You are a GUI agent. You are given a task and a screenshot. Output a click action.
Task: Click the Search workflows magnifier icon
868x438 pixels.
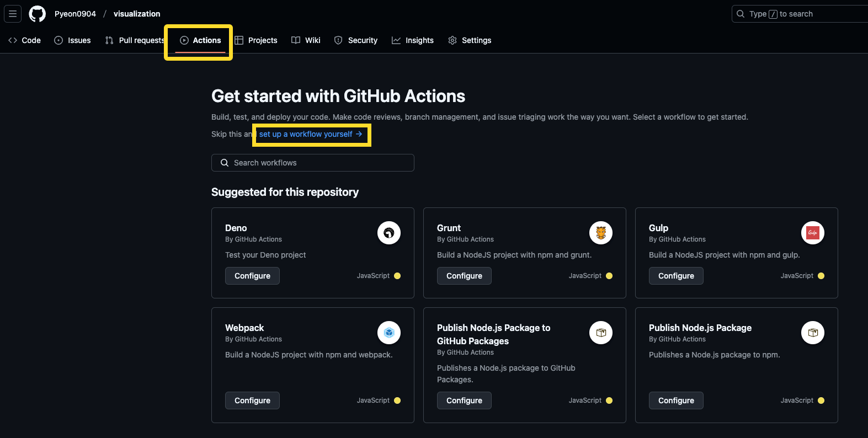tap(225, 163)
